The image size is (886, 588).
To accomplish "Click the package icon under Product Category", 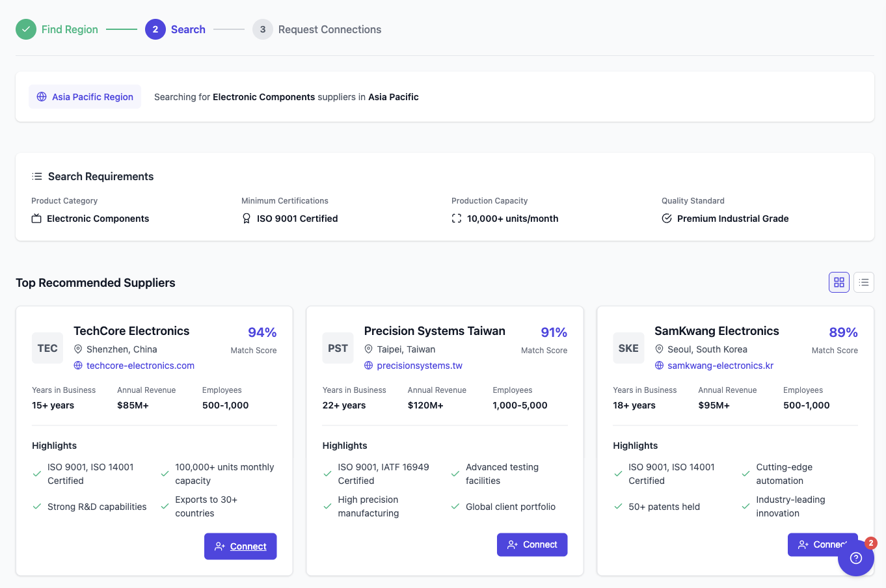I will click(36, 219).
